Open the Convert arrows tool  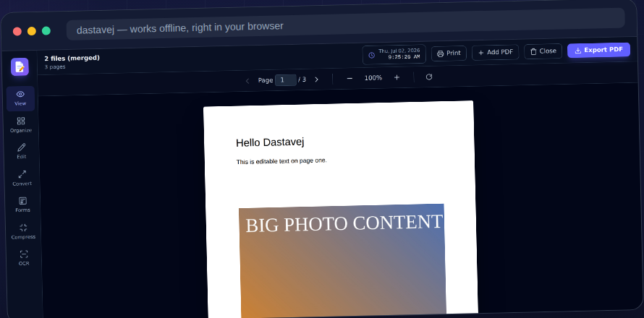[22, 178]
